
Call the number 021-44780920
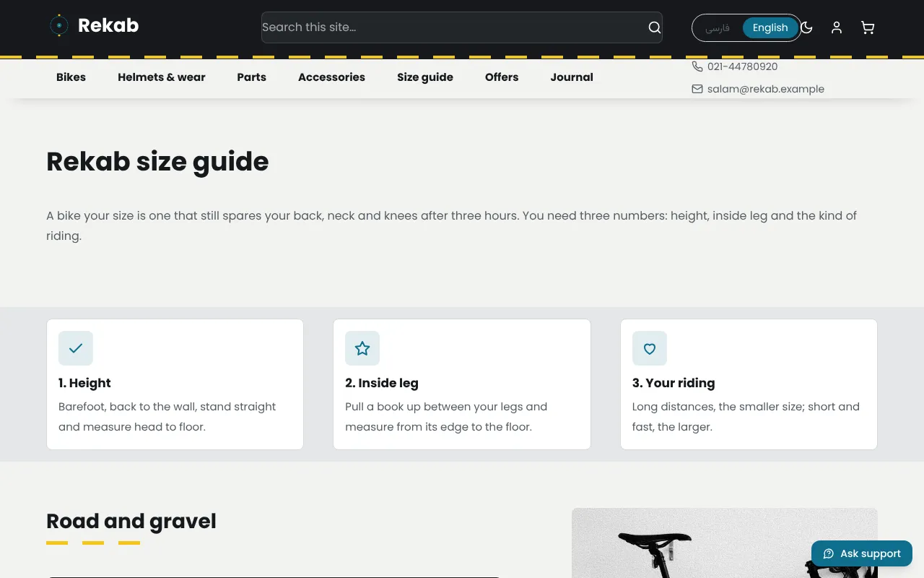click(x=743, y=66)
